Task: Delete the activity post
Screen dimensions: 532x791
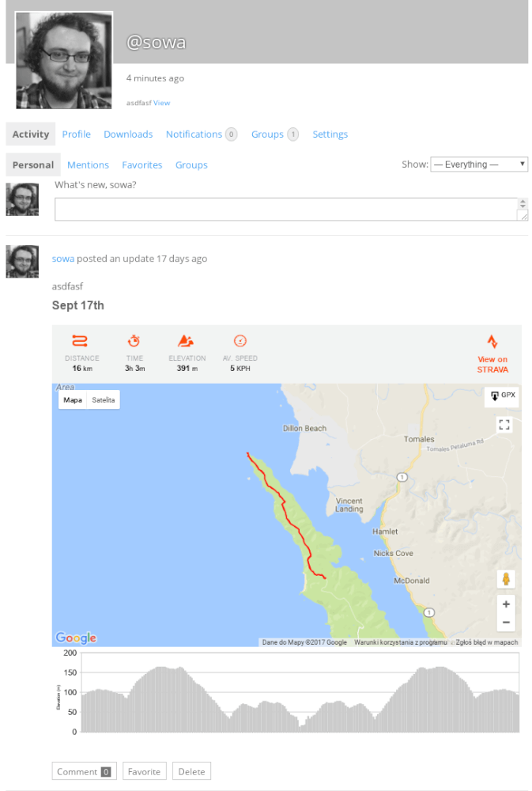Action: pos(191,771)
